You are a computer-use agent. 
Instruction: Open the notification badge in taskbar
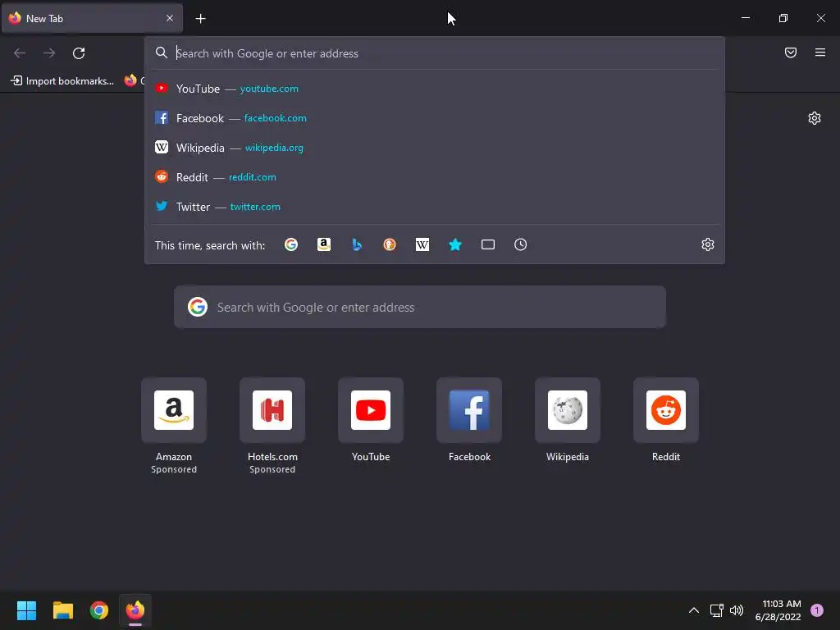click(x=817, y=610)
